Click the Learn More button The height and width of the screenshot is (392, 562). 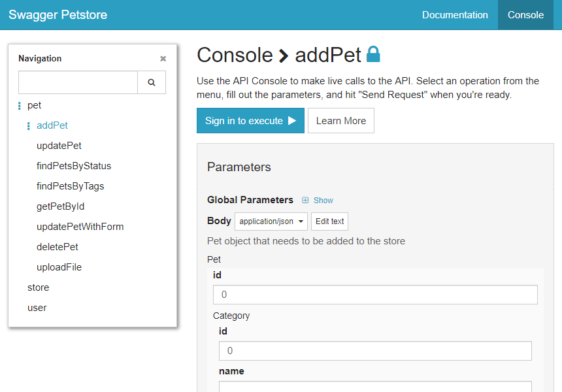341,121
